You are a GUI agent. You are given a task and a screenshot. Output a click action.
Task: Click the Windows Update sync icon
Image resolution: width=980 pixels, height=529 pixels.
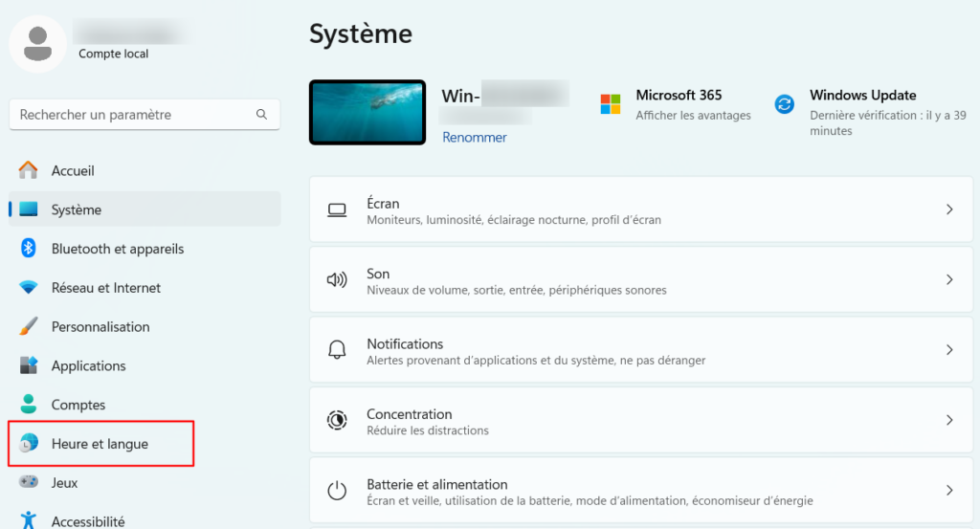coord(785,104)
